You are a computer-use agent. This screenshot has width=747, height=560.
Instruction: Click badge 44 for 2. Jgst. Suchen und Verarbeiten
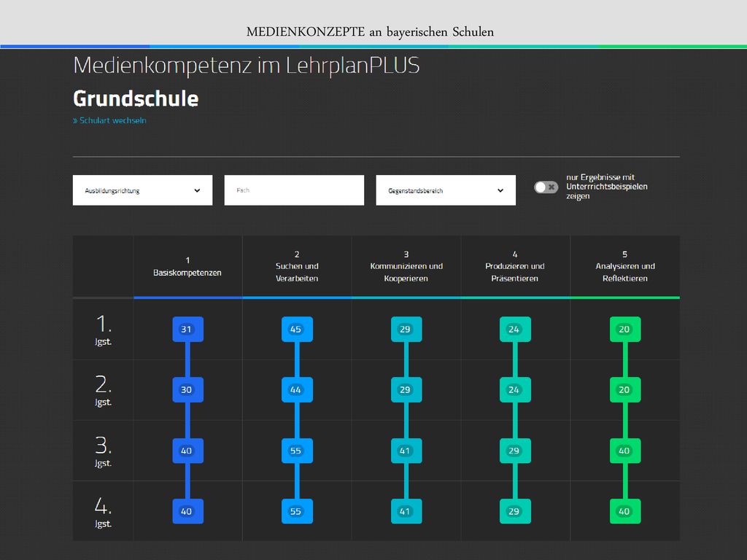click(x=297, y=389)
